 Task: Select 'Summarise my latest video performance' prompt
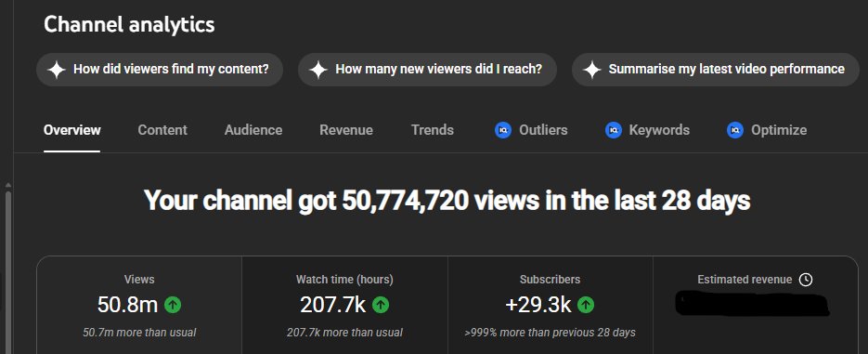pyautogui.click(x=715, y=70)
